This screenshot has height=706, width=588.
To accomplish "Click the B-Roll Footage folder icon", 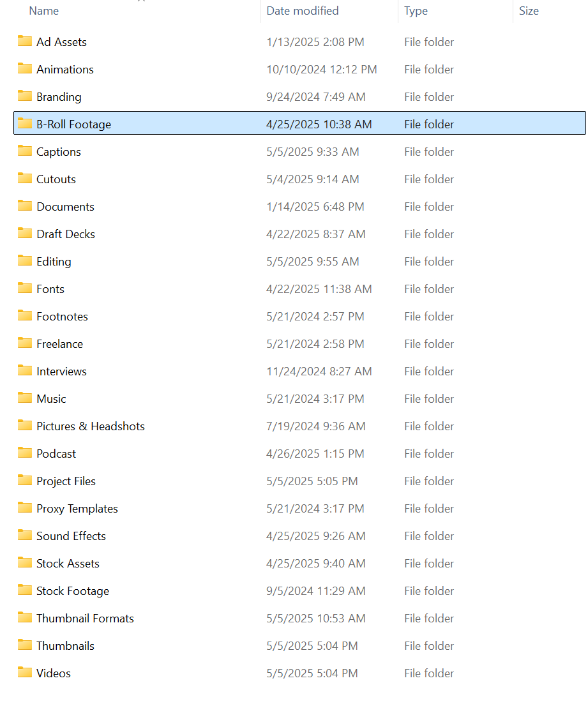I will point(25,124).
